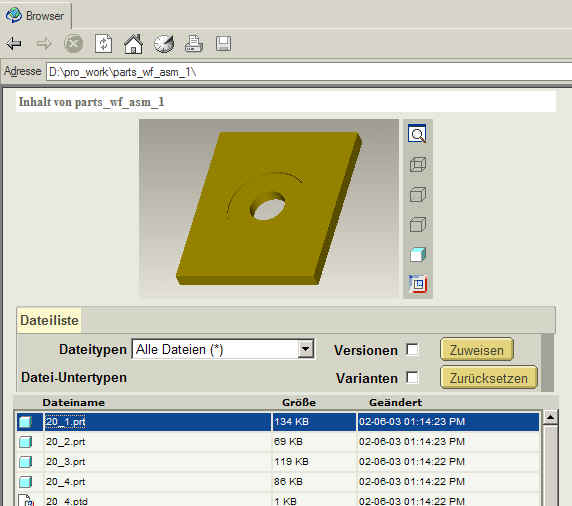Switch preview to wireframe display icon
This screenshot has height=506, width=572.
pyautogui.click(x=418, y=164)
